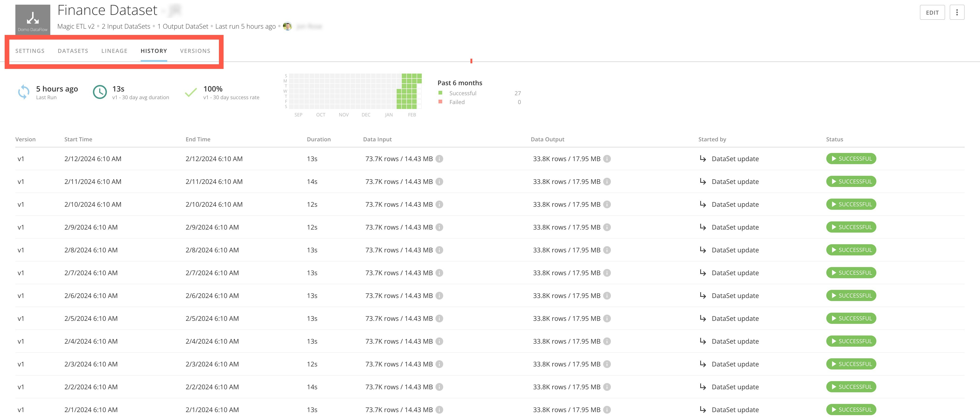
Task: Click the Domo DataFlow icon
Action: (33, 19)
